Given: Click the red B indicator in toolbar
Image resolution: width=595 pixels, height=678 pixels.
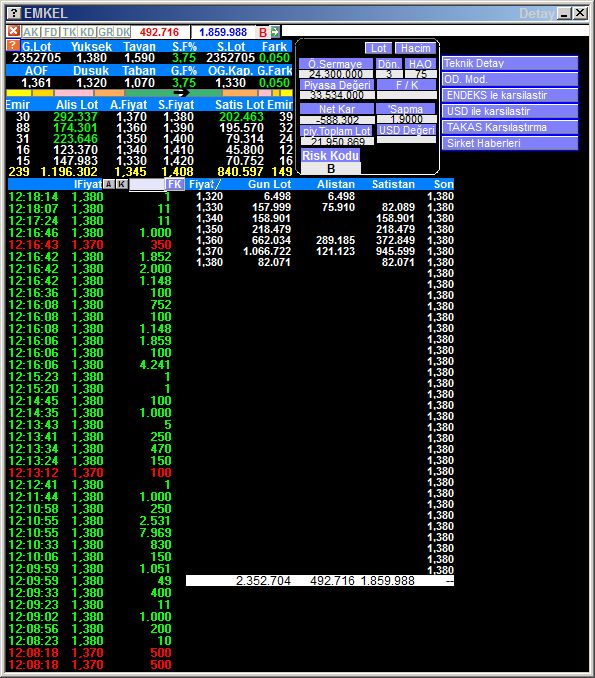Looking at the screenshot, I should (262, 32).
